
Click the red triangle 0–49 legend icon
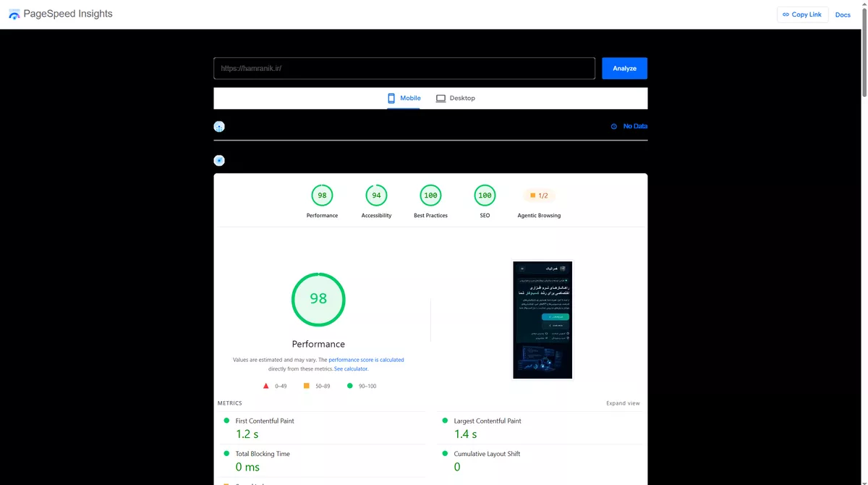coord(266,386)
